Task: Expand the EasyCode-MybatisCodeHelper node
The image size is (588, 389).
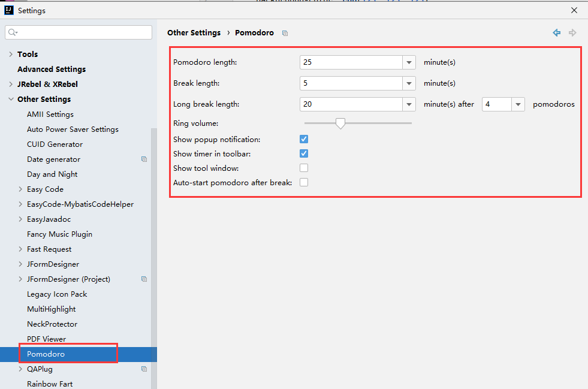Action: pyautogui.click(x=20, y=204)
